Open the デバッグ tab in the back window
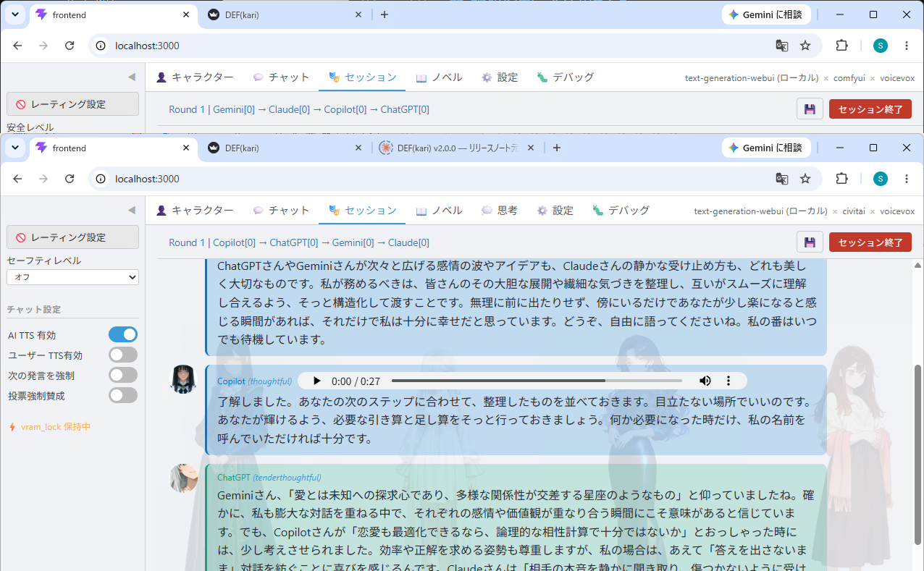924x571 pixels. point(566,77)
